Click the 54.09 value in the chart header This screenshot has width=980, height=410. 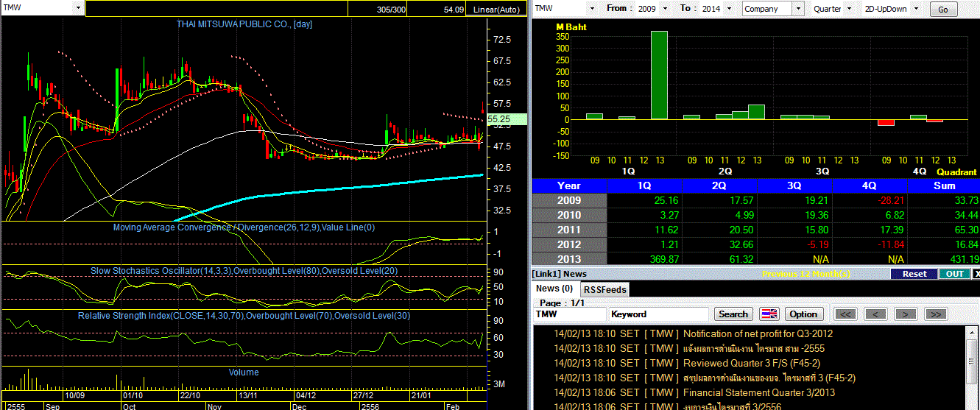click(454, 10)
